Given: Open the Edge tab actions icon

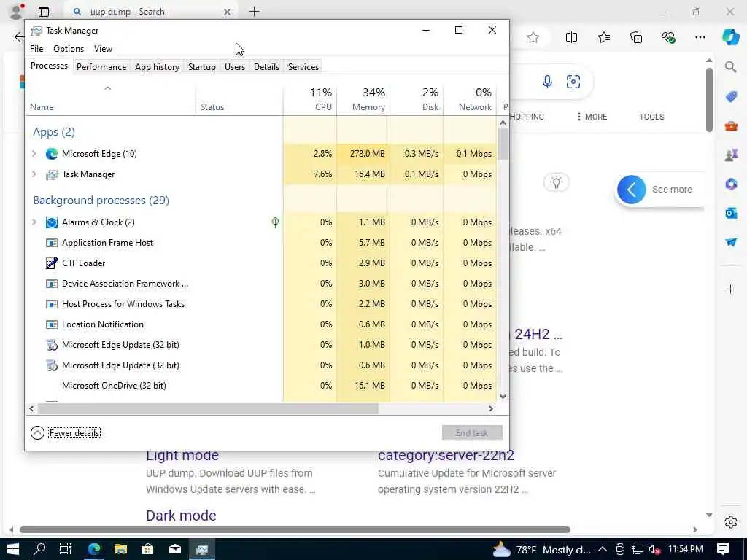Looking at the screenshot, I should (43, 12).
